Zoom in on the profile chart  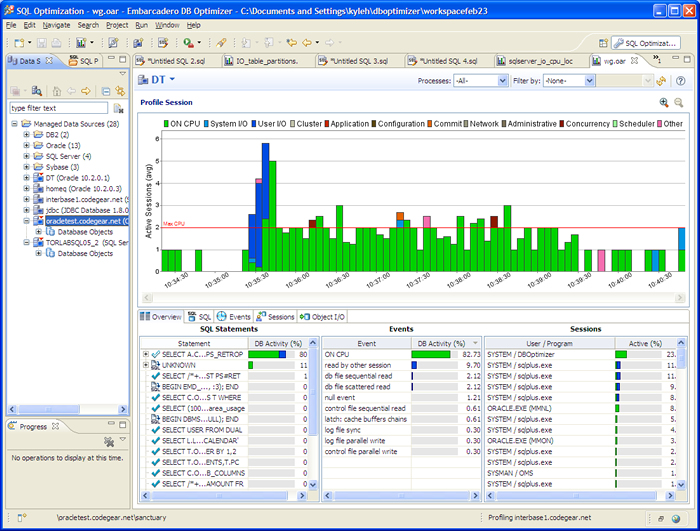664,103
